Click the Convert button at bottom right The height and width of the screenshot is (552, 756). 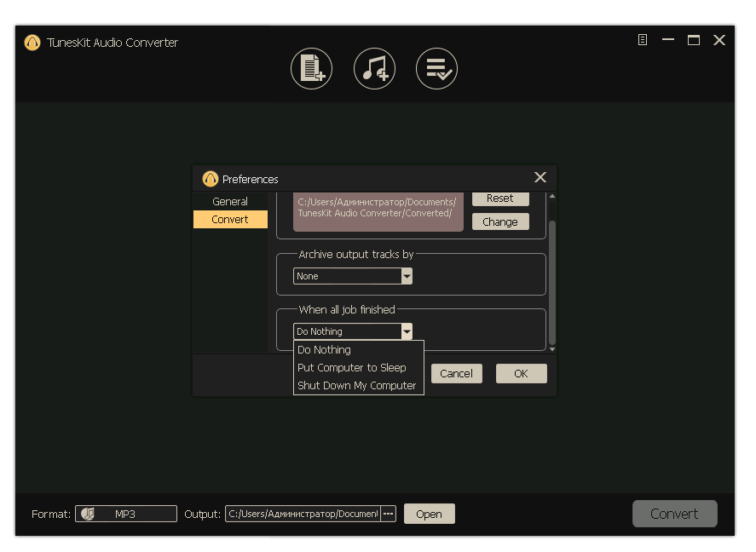tap(674, 514)
